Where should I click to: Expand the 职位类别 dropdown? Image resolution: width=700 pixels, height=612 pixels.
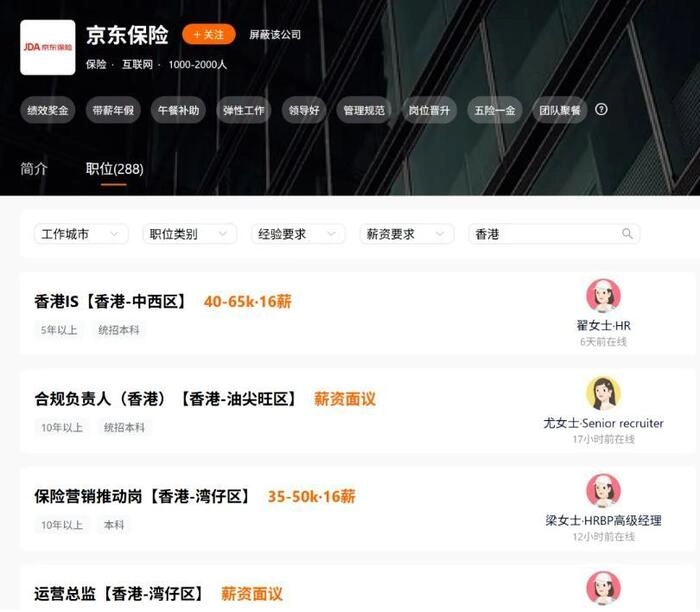point(189,234)
